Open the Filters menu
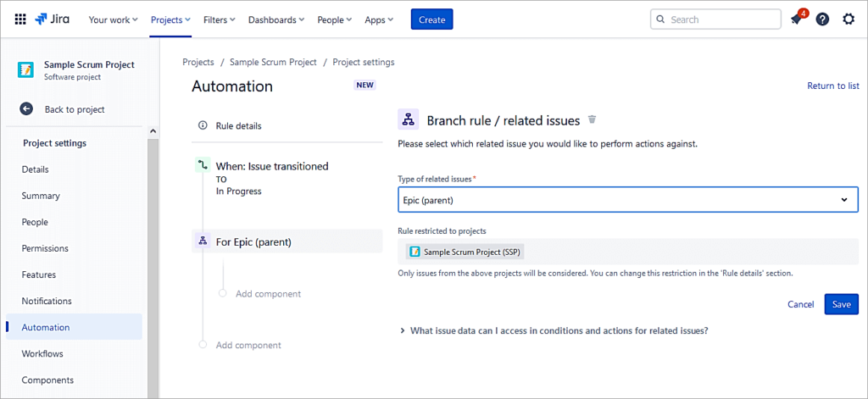The width and height of the screenshot is (868, 399). [219, 19]
